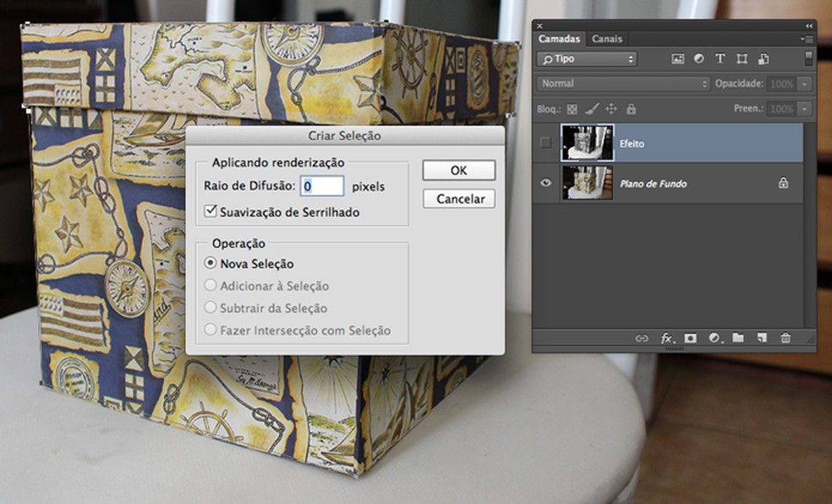The image size is (832, 504).
Task: Select the Plano de Fundo layer thumbnail
Action: 588,183
